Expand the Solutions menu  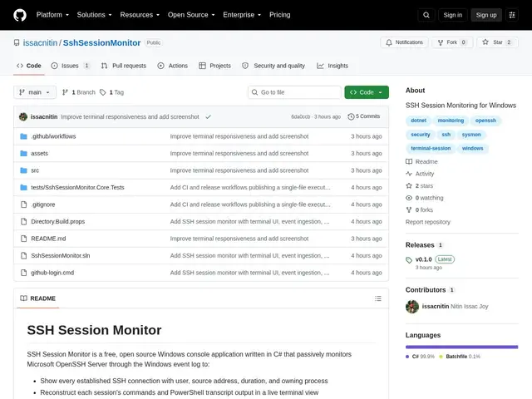(94, 15)
